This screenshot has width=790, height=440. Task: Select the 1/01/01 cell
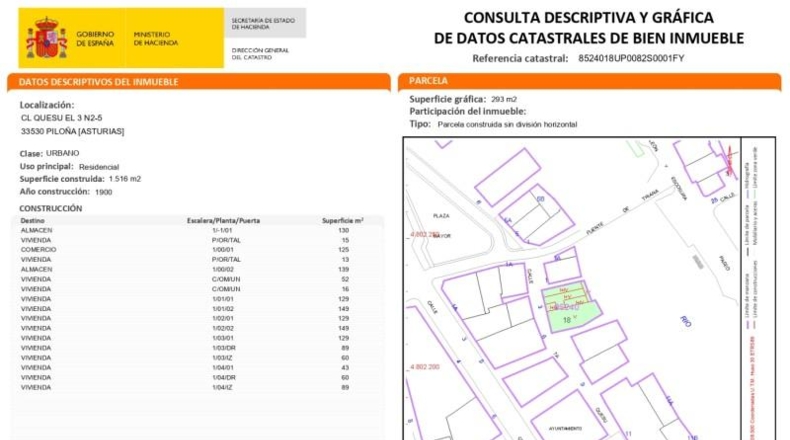pos(223,299)
